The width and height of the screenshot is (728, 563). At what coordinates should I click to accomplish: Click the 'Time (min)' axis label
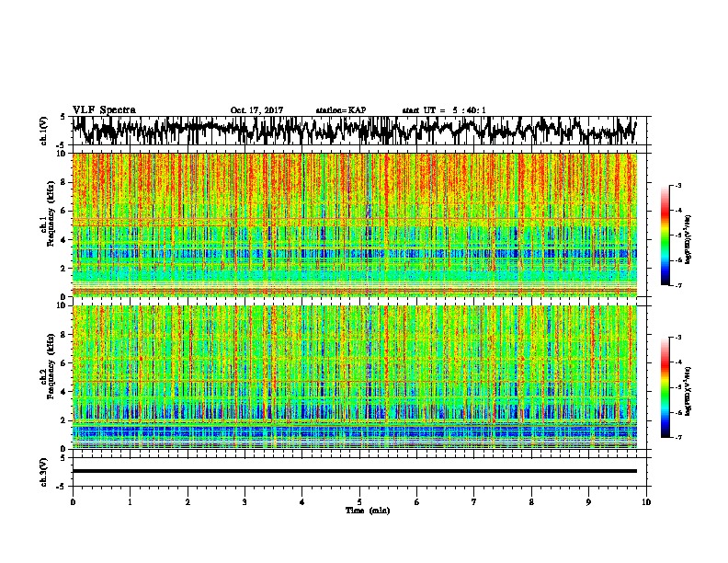pyautogui.click(x=368, y=511)
